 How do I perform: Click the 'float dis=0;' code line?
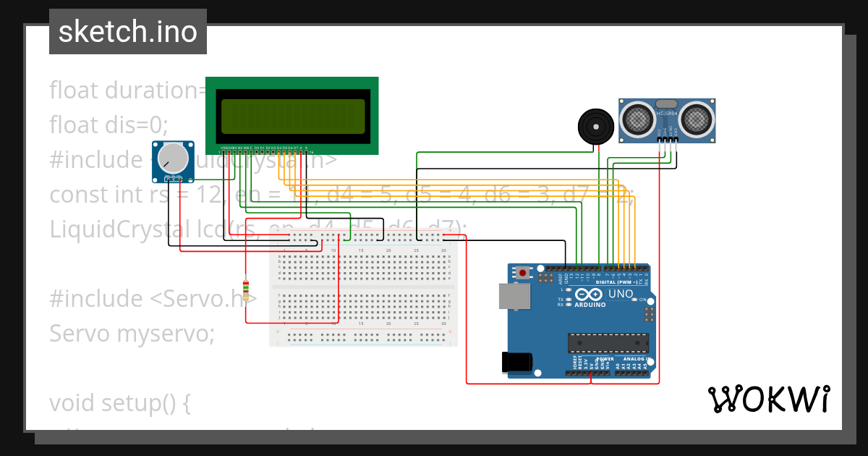[x=109, y=125]
